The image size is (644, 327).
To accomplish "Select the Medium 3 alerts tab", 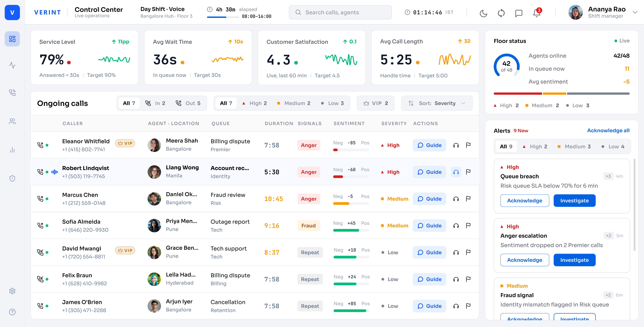I will (574, 147).
